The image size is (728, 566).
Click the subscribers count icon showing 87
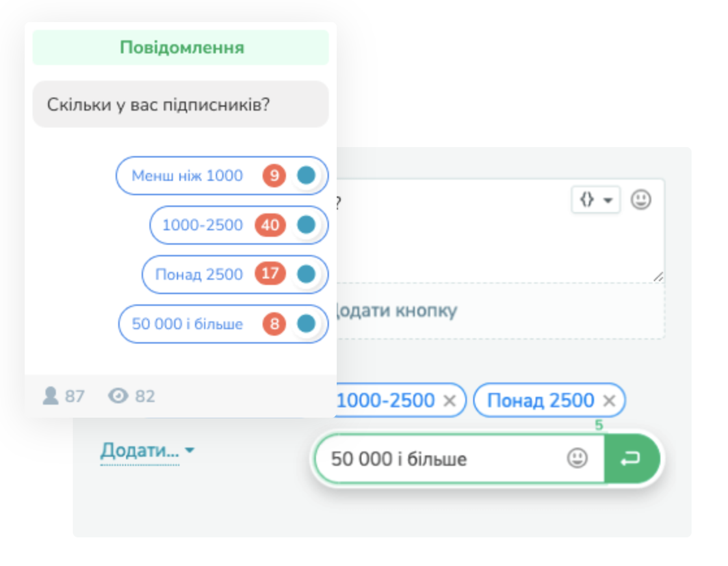coord(51,396)
